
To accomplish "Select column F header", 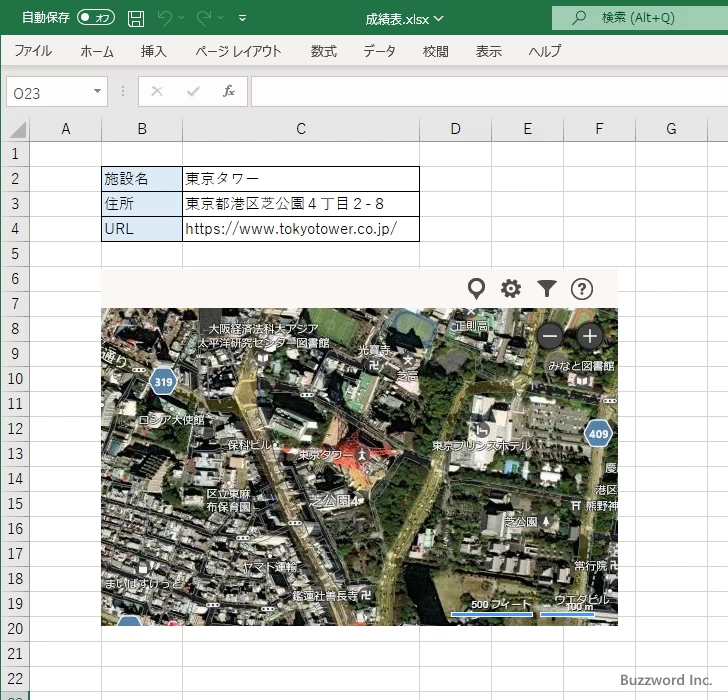I will 599,129.
